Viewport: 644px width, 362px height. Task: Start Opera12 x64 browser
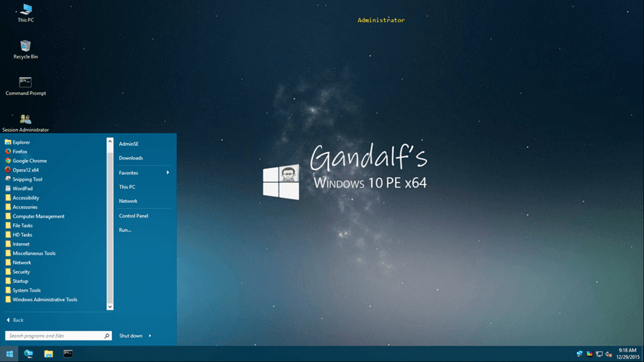coord(25,170)
